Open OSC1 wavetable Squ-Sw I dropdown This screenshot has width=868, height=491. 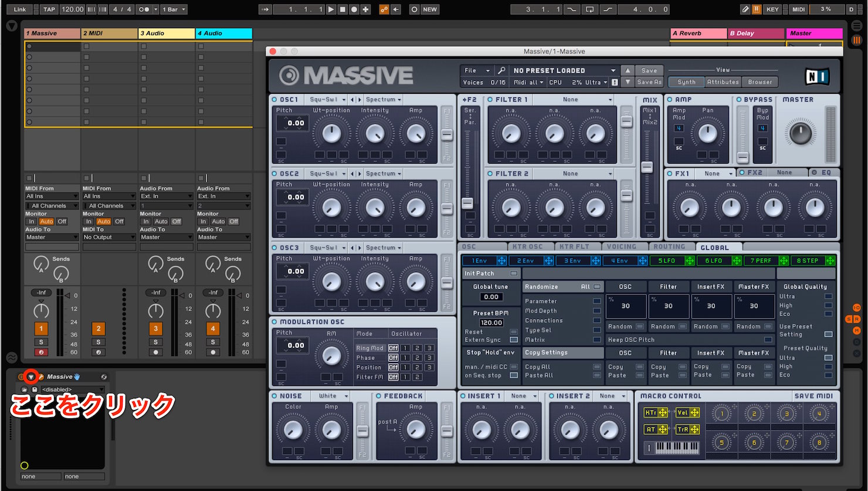click(x=327, y=100)
